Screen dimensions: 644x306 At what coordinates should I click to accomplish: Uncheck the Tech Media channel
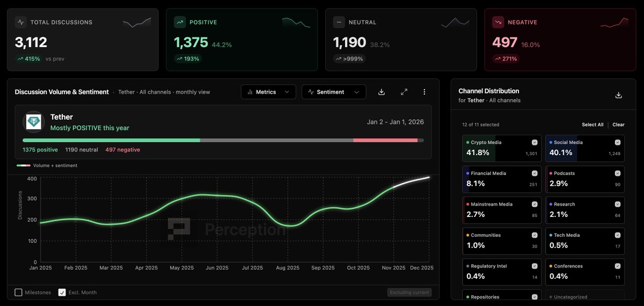coord(618,235)
